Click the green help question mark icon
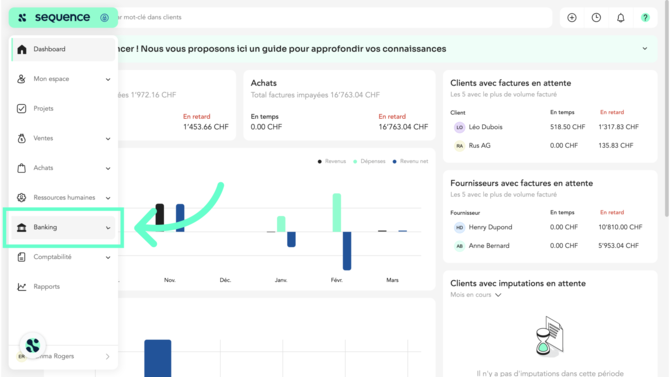Image resolution: width=670 pixels, height=377 pixels. [x=645, y=18]
